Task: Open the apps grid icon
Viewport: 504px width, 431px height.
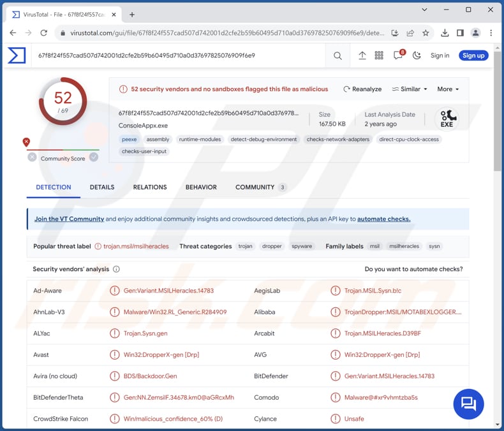Action: point(379,55)
